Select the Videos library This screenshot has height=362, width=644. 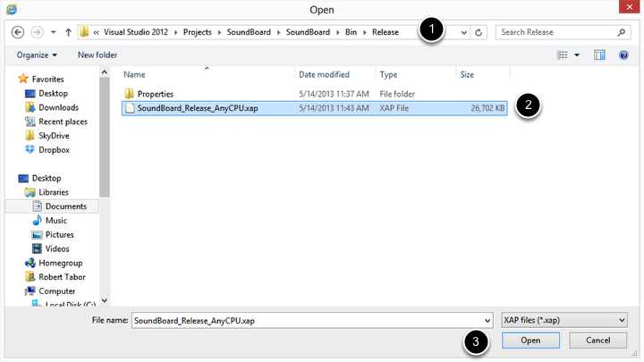(x=57, y=249)
